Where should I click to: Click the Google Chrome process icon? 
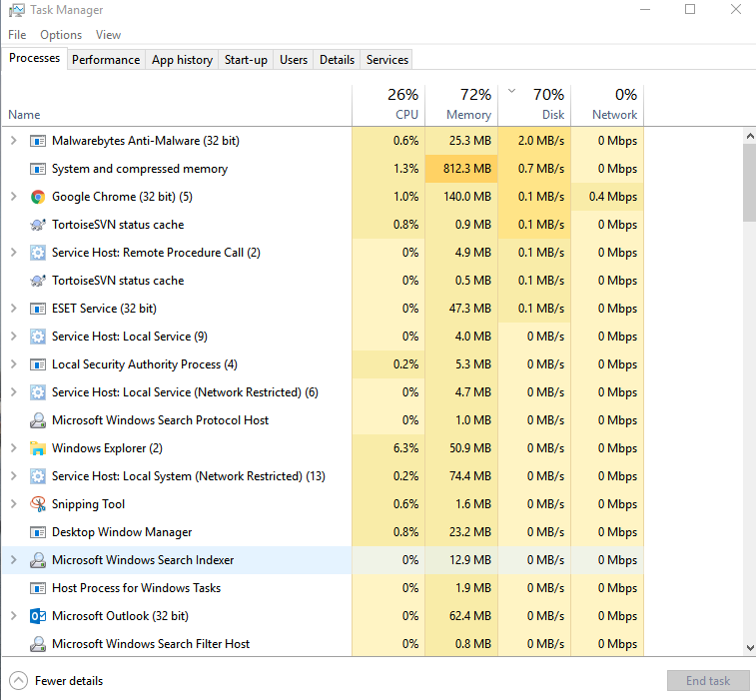pyautogui.click(x=38, y=197)
